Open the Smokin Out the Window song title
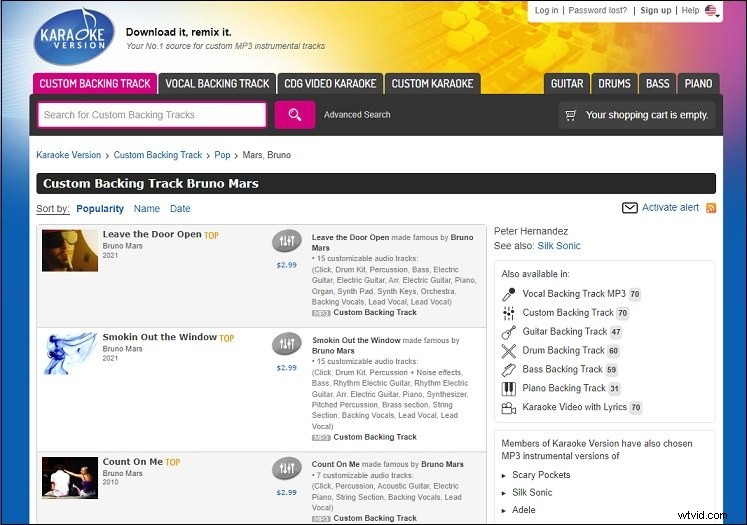 point(160,337)
